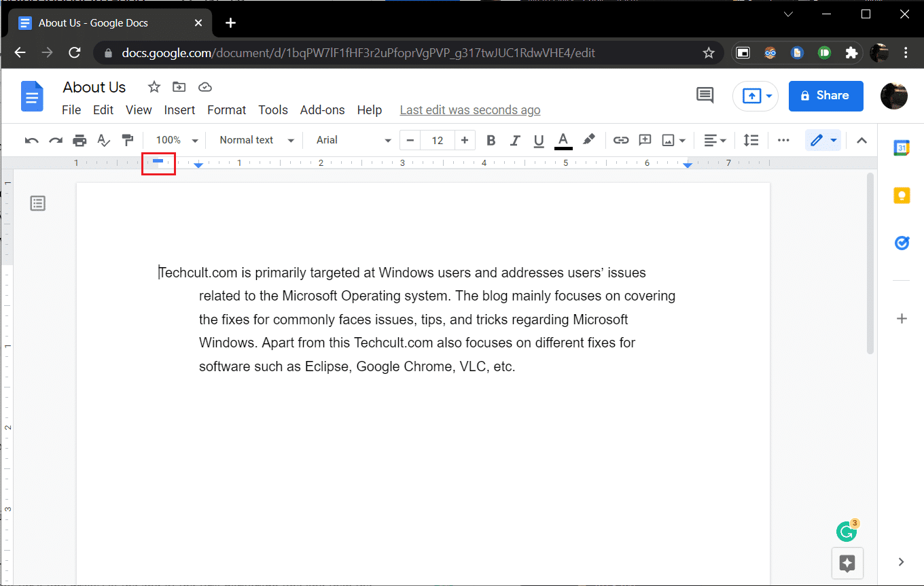Click the document vertical scrollbar
This screenshot has height=586, width=924.
tap(870, 264)
